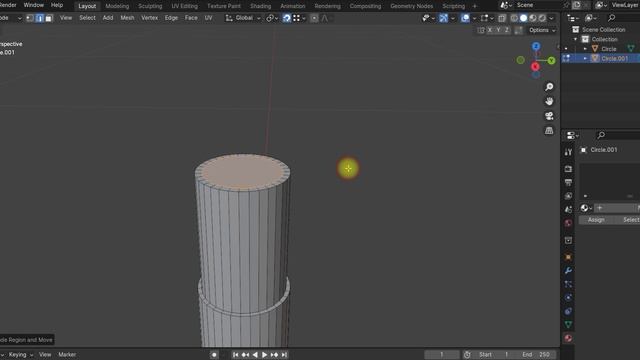Open the Object Data mesh properties tab
Screen dimensions: 640x360
coord(568,324)
